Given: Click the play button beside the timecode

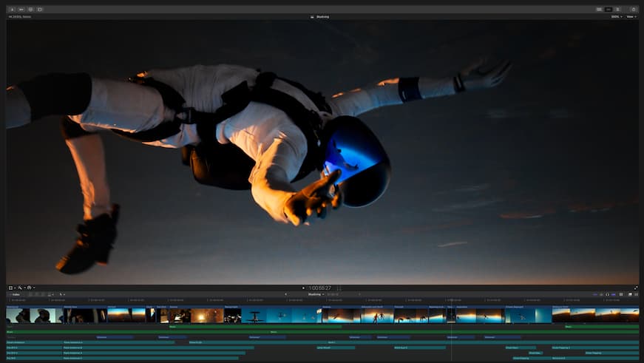Looking at the screenshot, I should click(x=303, y=288).
